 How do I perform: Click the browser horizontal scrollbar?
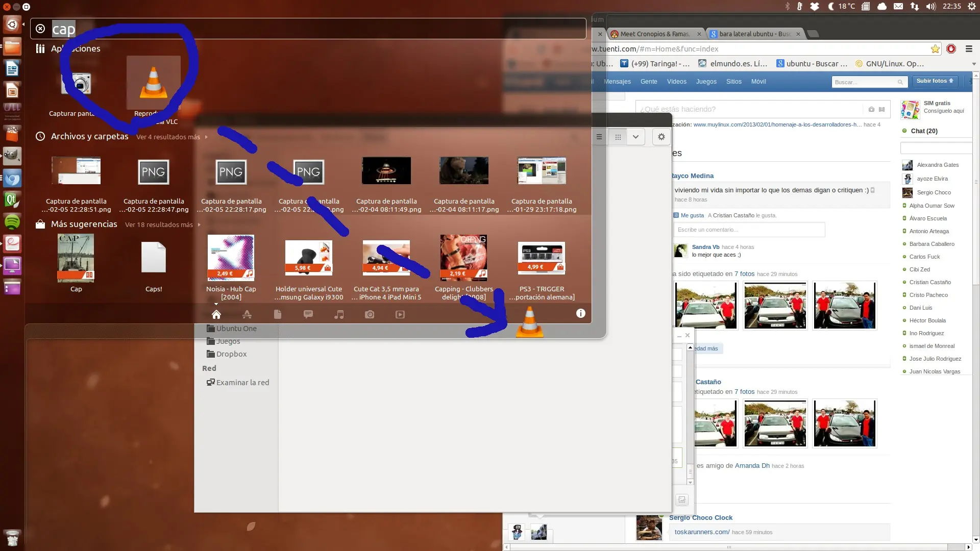(729, 547)
